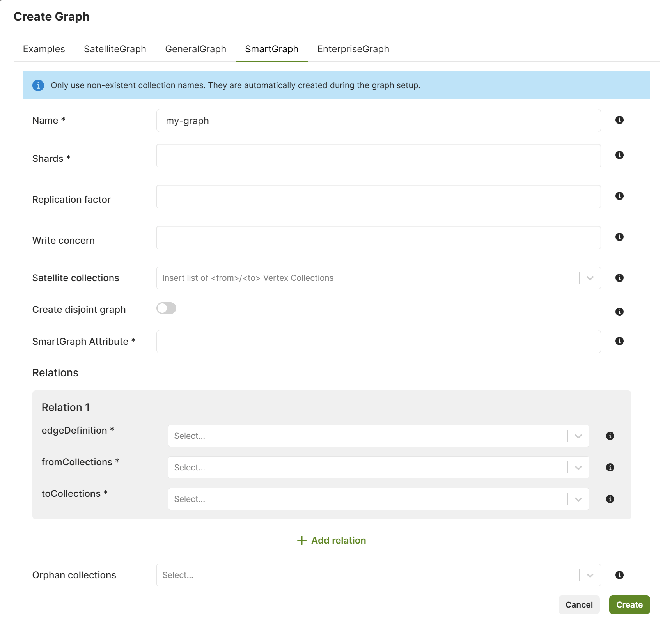Click the info icon beside Replication factor

click(619, 196)
